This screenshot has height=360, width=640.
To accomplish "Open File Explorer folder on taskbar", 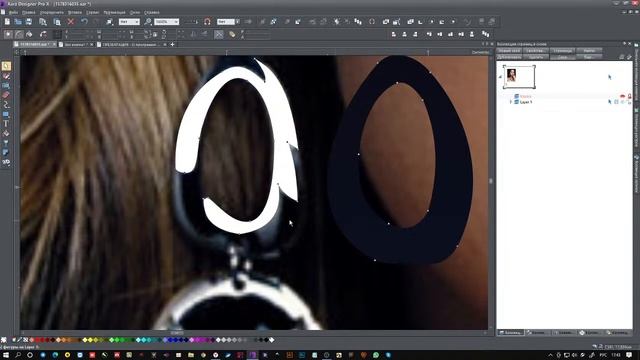I will (x=191, y=355).
